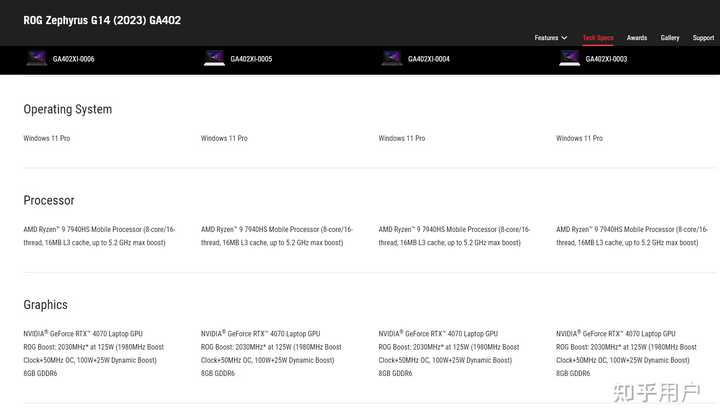Viewport: 720px width, 417px height.
Task: Select the ROG Zephyrus G14 (2023) GA402 title
Action: tap(102, 20)
